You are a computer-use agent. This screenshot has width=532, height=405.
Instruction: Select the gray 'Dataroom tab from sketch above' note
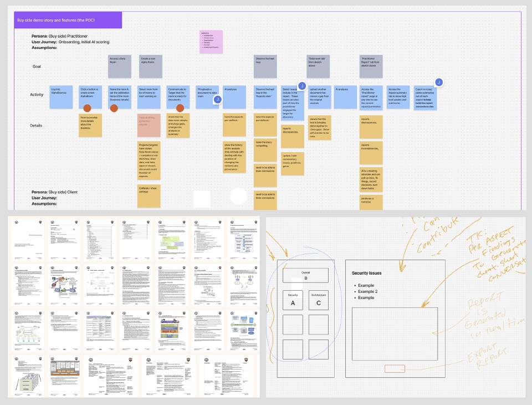point(318,67)
